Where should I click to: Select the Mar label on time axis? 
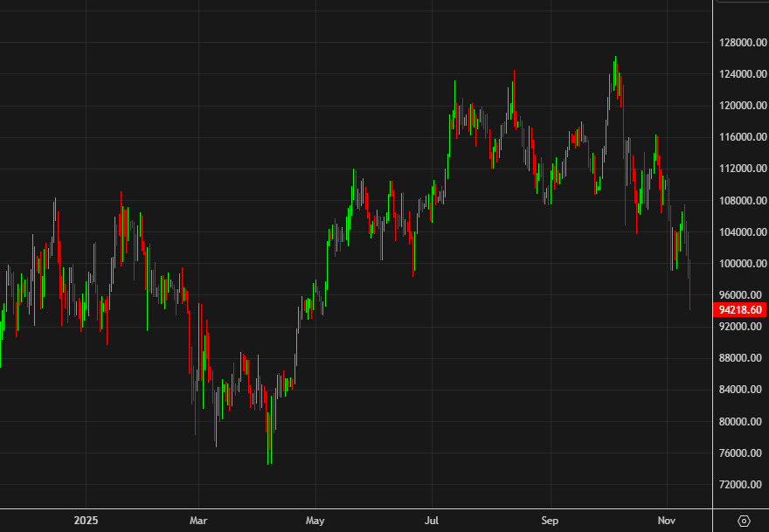pos(198,521)
